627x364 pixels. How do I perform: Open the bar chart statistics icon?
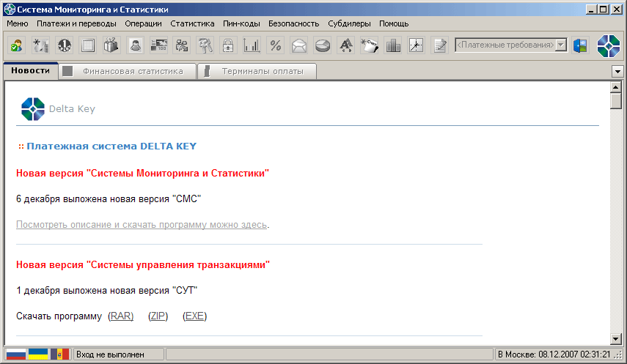tap(252, 45)
